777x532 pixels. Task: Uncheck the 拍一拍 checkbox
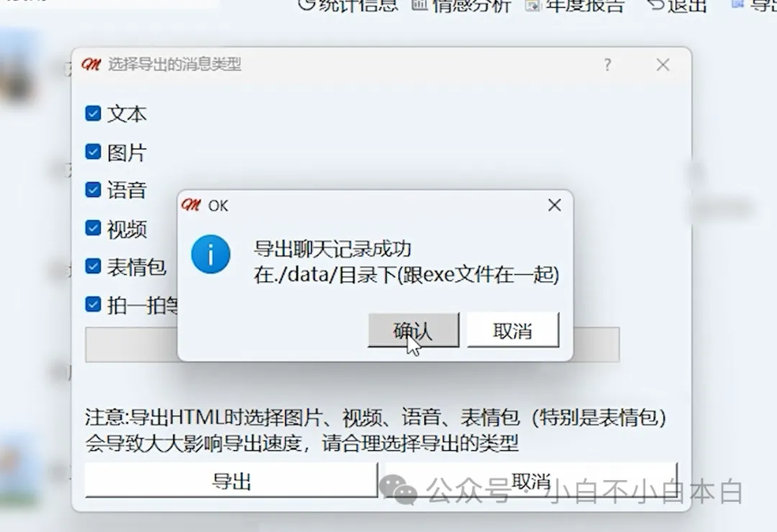[93, 303]
